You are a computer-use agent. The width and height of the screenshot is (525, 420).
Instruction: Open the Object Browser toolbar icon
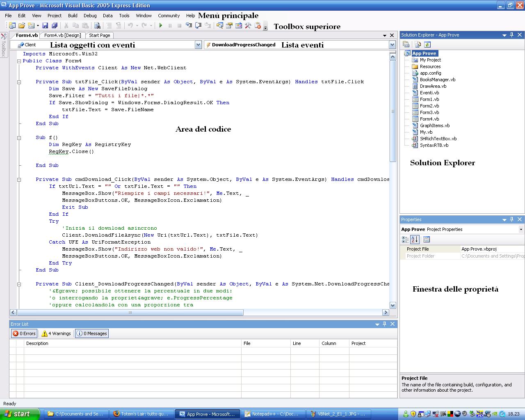(239, 25)
